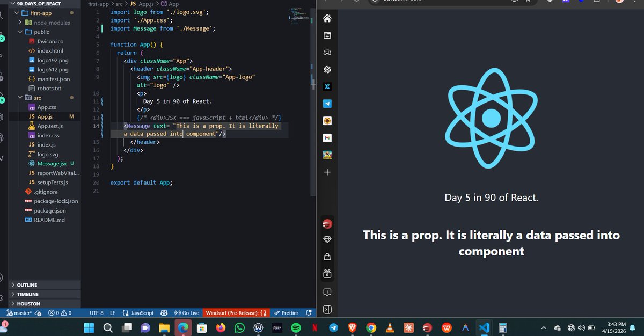Open .gitignore file

(46, 192)
